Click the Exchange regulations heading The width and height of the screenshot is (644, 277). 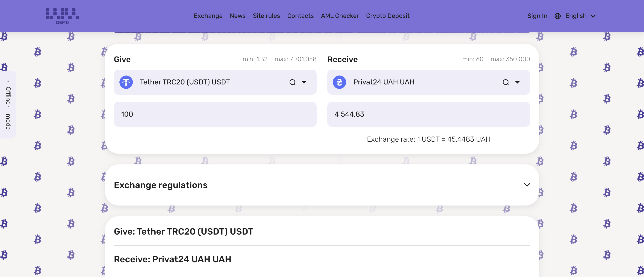coord(161,185)
